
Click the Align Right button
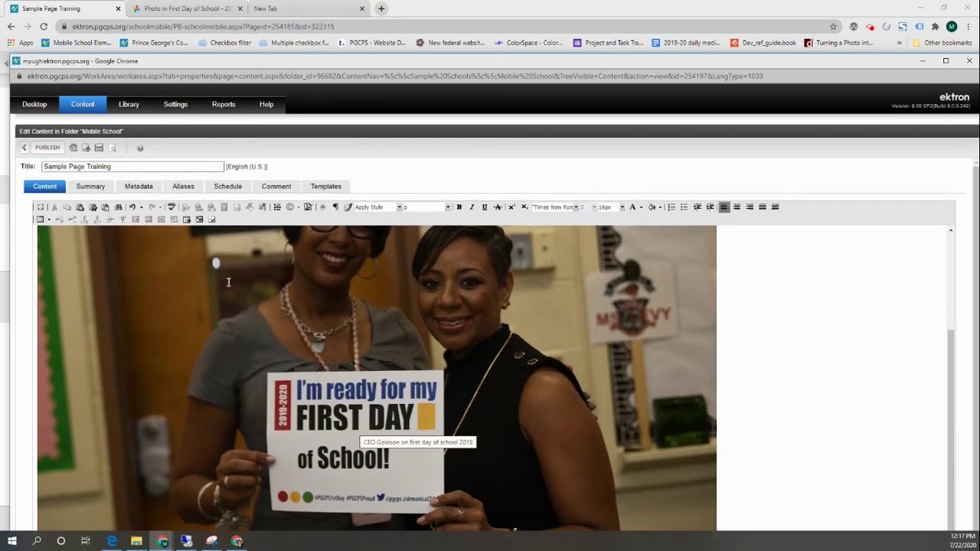750,207
